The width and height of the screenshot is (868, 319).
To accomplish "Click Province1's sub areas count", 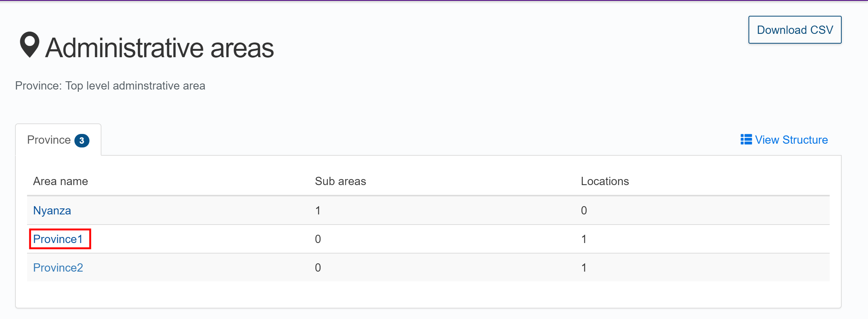I will (318, 239).
